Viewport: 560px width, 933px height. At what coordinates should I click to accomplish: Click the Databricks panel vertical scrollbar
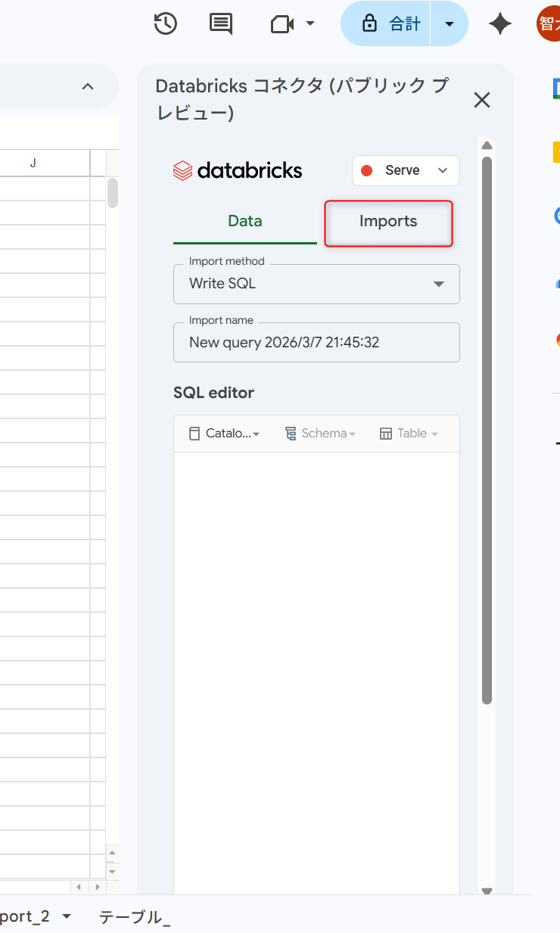(487, 431)
